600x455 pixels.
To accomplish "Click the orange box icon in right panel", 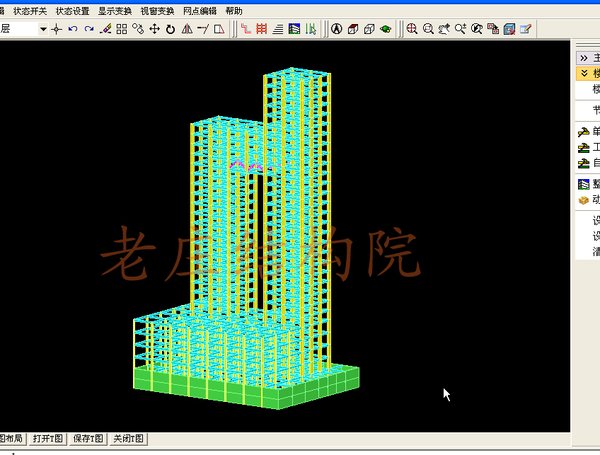I will click(x=584, y=200).
